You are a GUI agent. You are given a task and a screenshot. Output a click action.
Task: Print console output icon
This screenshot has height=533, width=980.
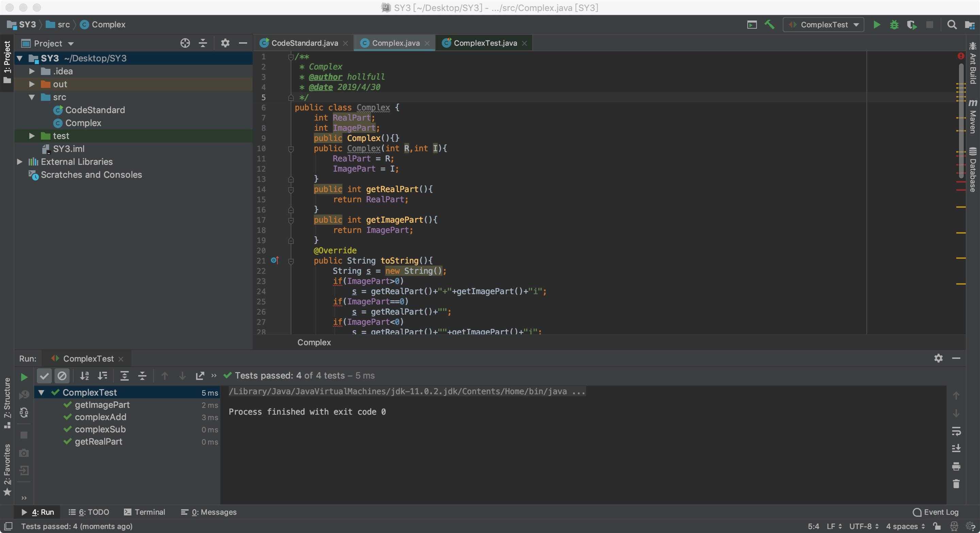tap(956, 466)
